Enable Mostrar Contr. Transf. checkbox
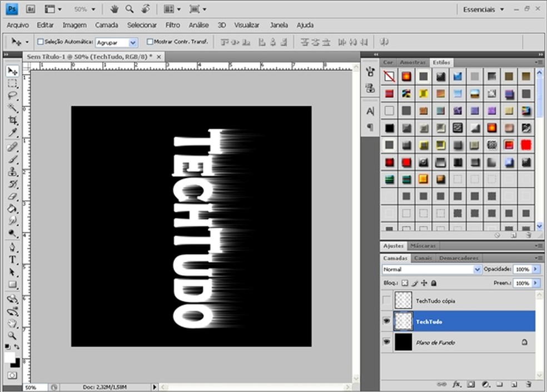This screenshot has height=392, width=547. tap(150, 42)
